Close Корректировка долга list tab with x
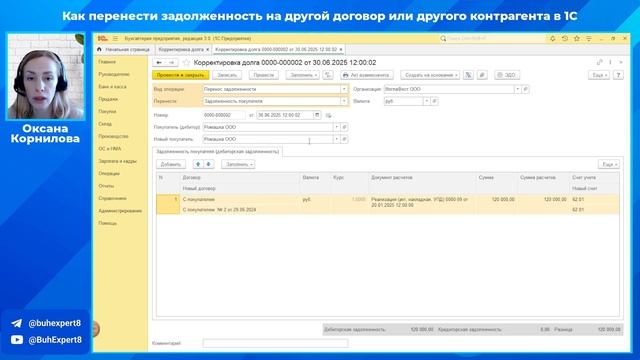640x360 pixels. (207, 49)
